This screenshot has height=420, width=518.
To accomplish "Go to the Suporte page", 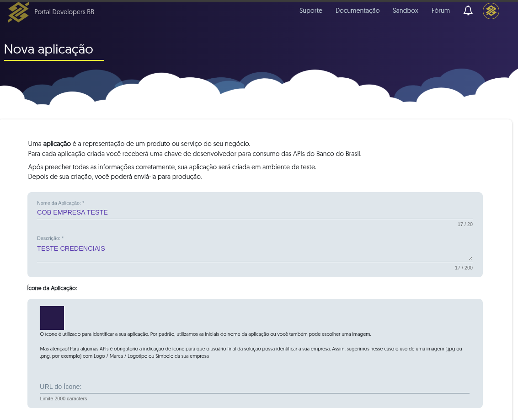I will click(310, 11).
